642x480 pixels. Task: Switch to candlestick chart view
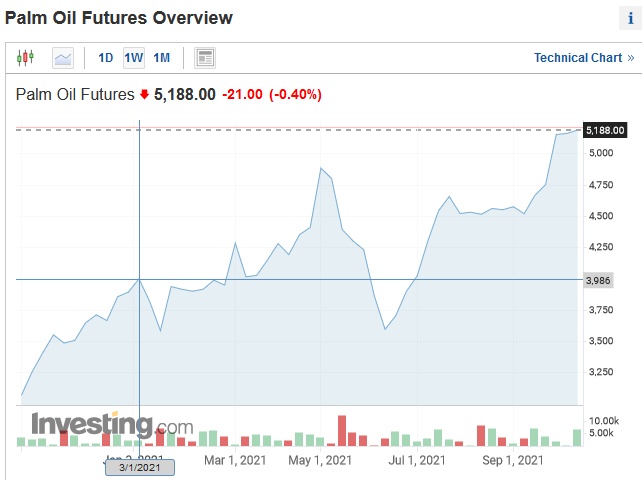pyautogui.click(x=26, y=58)
